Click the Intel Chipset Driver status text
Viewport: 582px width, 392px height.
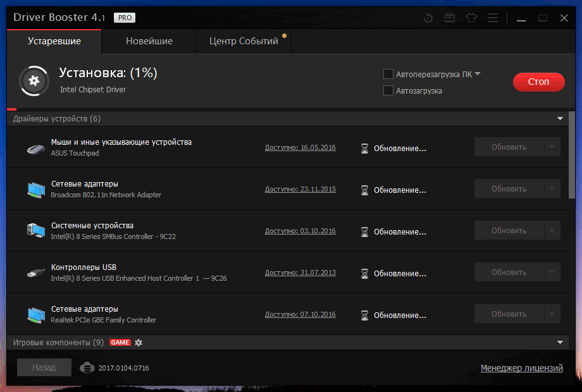[x=93, y=90]
